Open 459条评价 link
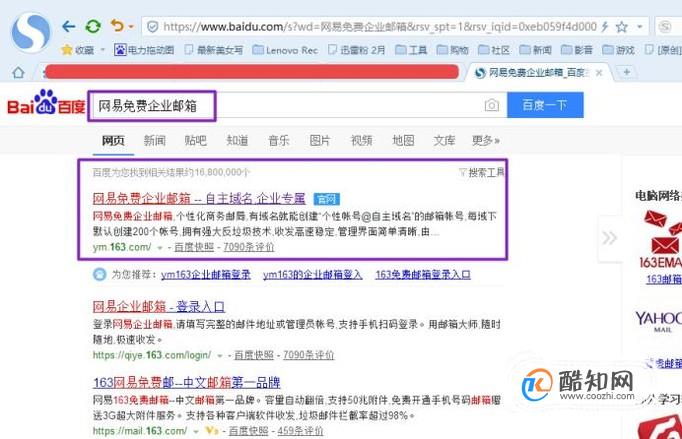This screenshot has width=682, height=439. click(300, 431)
